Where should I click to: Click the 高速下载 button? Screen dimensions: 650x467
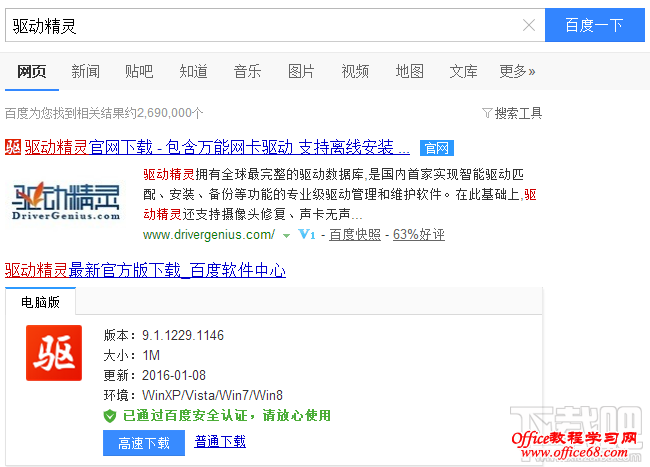[x=144, y=443]
